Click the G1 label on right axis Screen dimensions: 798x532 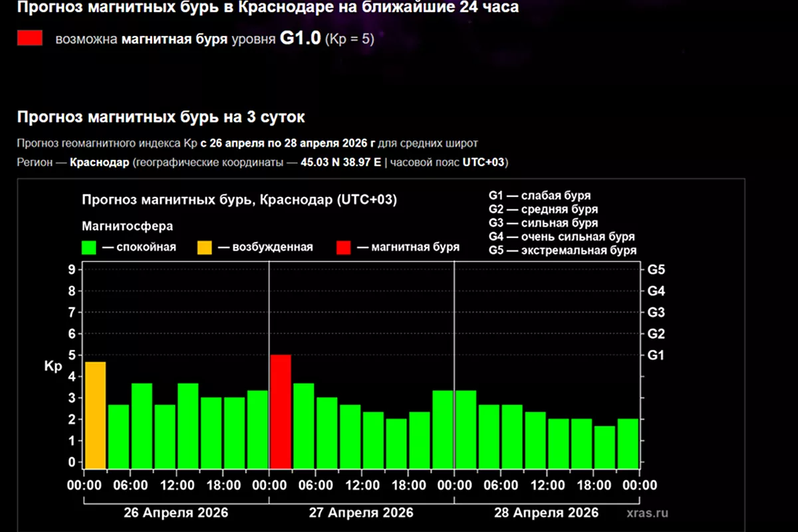click(x=656, y=355)
